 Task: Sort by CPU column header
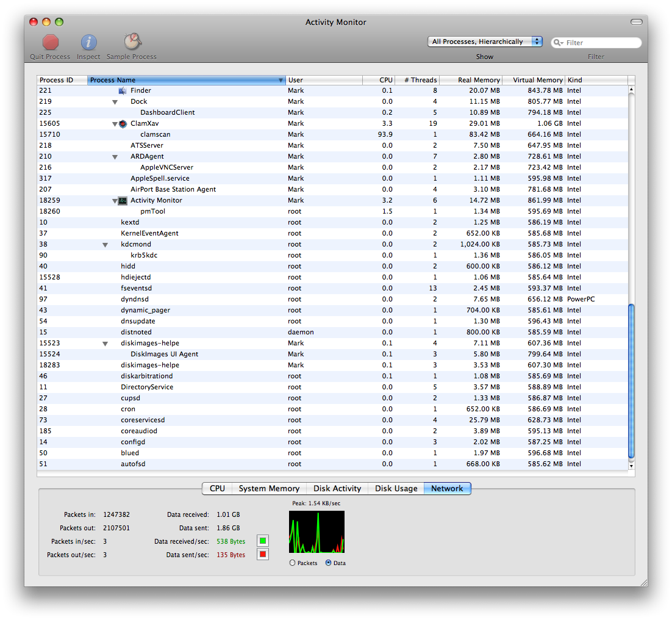(x=379, y=80)
